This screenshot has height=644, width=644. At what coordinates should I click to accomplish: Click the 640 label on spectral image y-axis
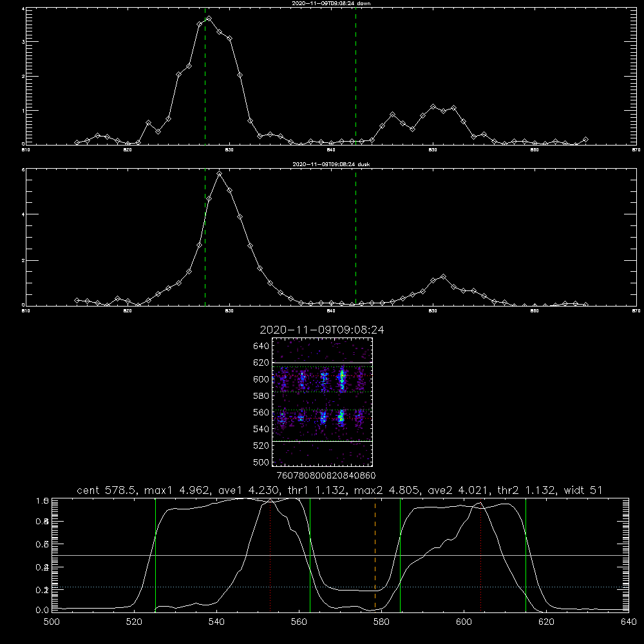[261, 346]
